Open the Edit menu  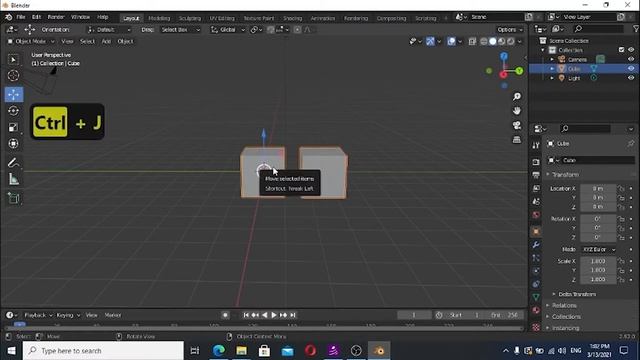[36, 17]
